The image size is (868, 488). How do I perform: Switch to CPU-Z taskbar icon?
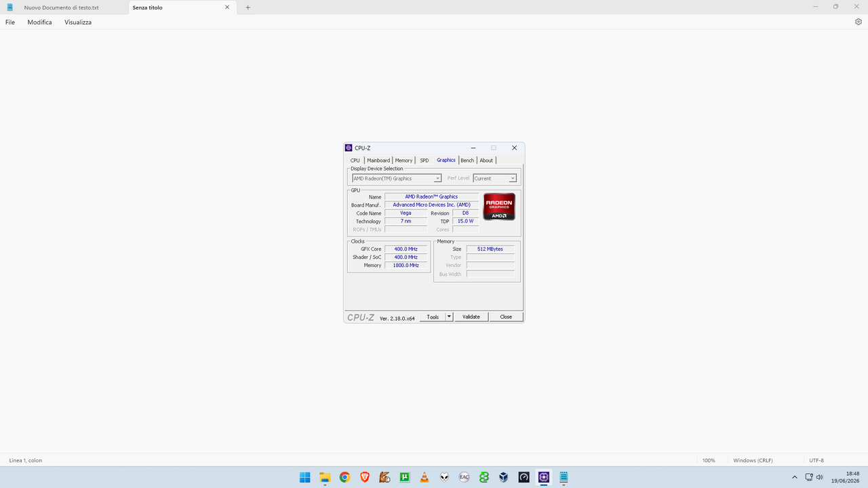543,477
